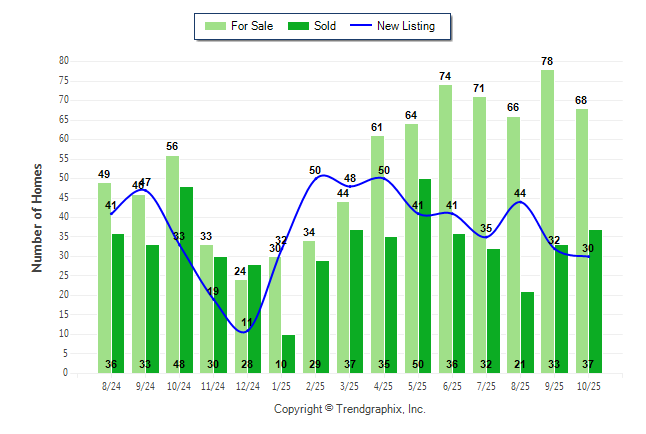
Task: Click the 6/25 For Sale bar
Action: coord(445,228)
